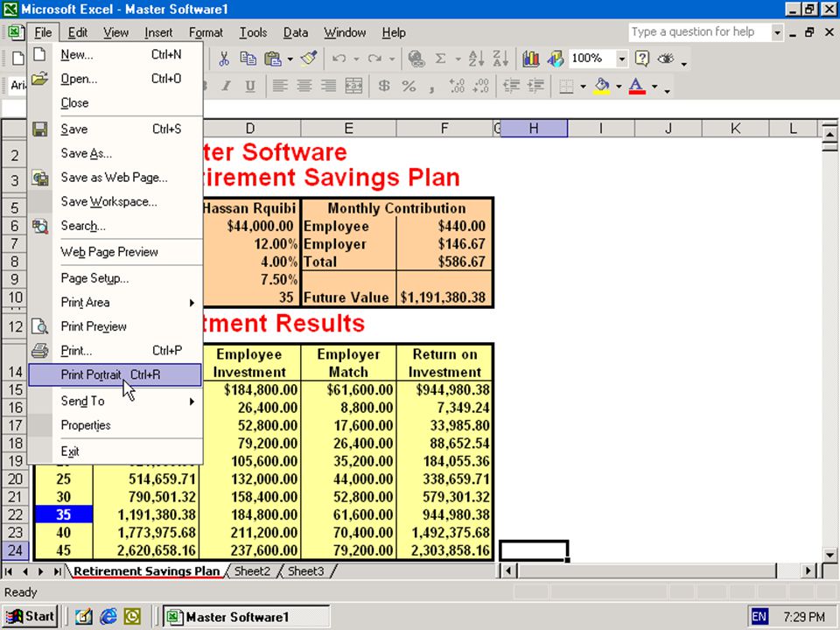
Task: Click the Microsoft Excel Help icon
Action: coord(641,59)
